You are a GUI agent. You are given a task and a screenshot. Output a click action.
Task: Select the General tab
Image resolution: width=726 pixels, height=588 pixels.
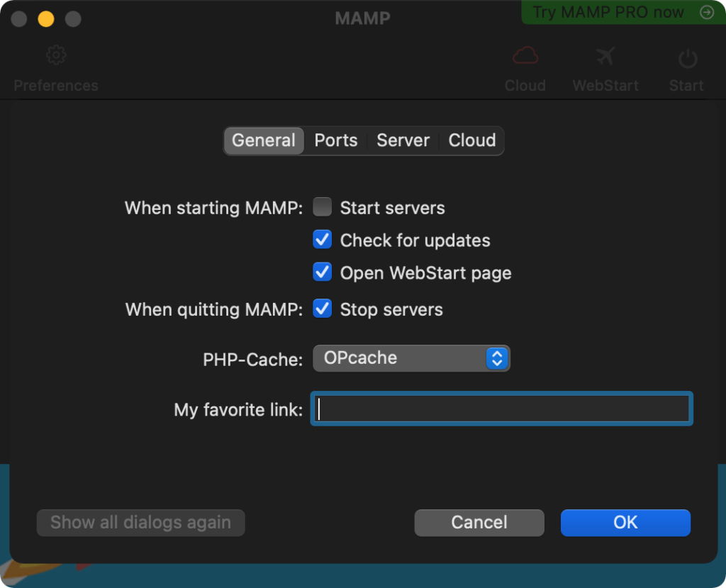coord(264,140)
